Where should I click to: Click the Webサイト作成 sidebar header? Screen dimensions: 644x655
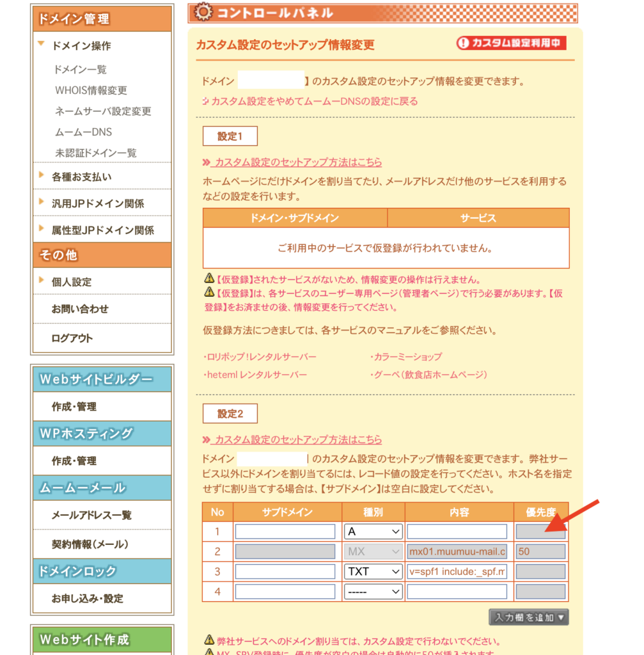(102, 640)
